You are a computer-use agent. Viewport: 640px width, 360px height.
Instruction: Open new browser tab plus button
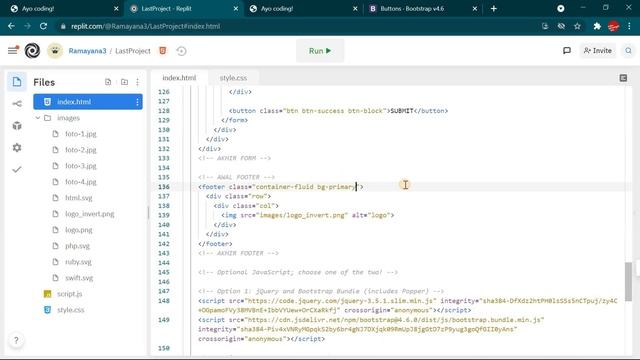pyautogui.click(x=493, y=9)
